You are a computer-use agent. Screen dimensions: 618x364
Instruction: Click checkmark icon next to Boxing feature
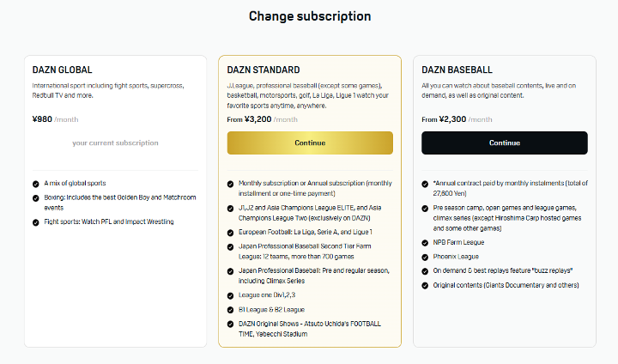[x=35, y=197]
